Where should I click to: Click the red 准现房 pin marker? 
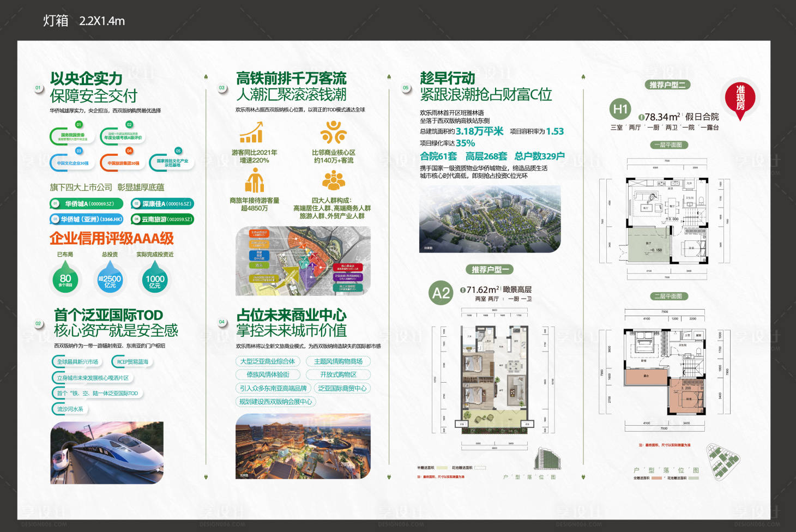pos(740,99)
